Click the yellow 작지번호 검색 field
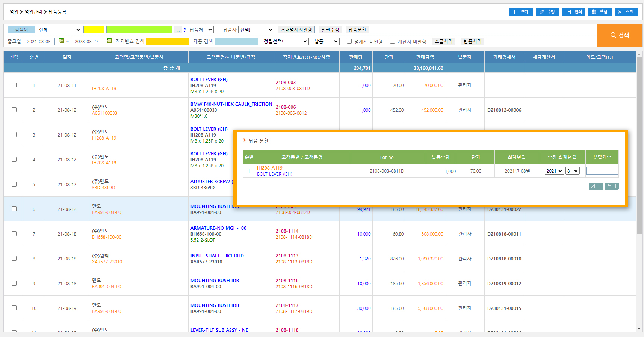Image resolution: width=644 pixels, height=337 pixels. [168, 41]
